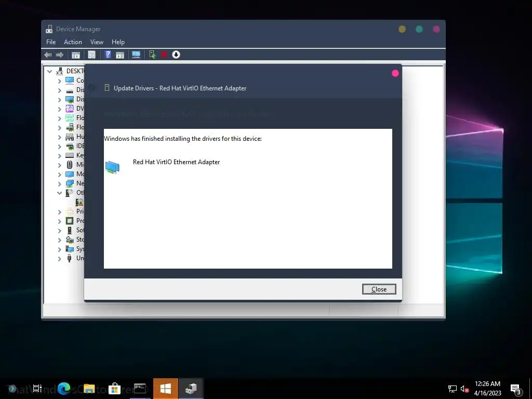Click the Device Manager title bar text

78,29
